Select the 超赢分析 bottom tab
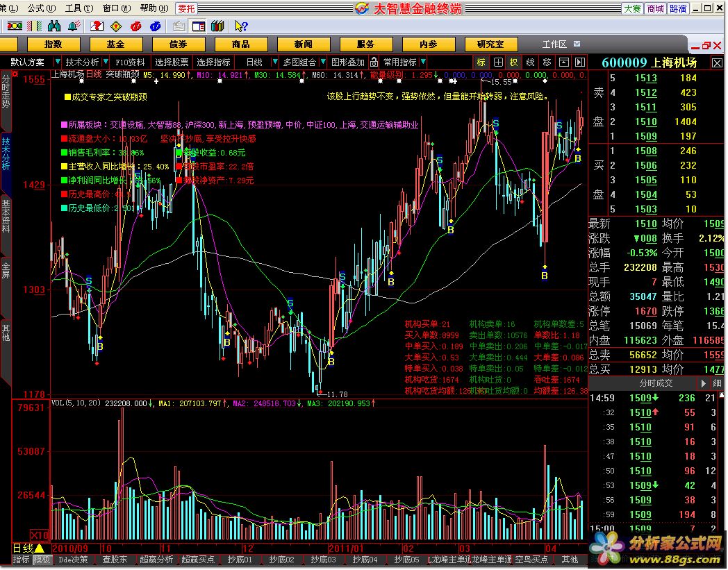The height and width of the screenshot is (570, 728). tap(156, 560)
